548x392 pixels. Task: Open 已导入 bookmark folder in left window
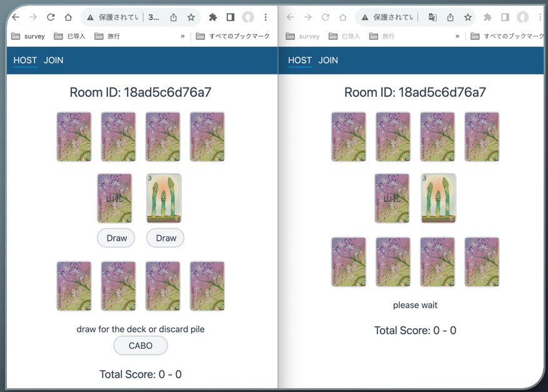(x=69, y=36)
